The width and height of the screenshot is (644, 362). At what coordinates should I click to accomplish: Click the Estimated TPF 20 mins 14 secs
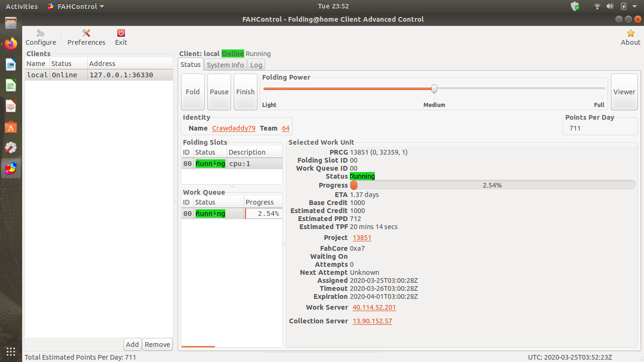pos(374,227)
